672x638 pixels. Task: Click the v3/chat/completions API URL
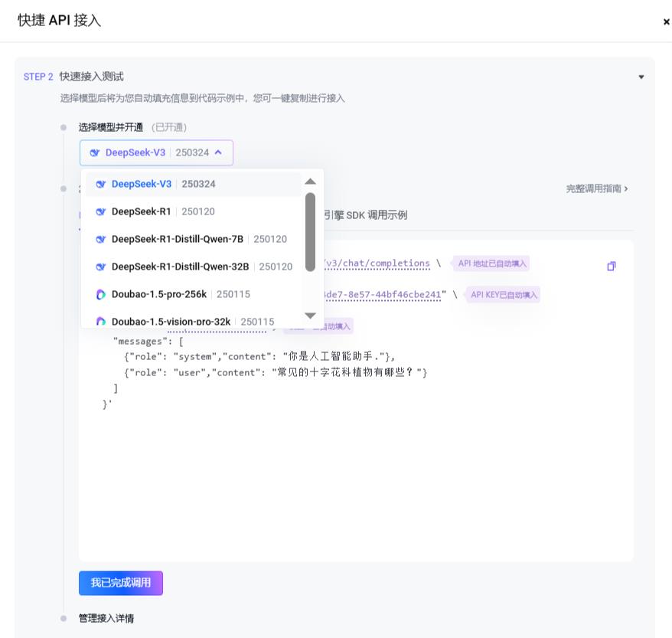pos(378,263)
